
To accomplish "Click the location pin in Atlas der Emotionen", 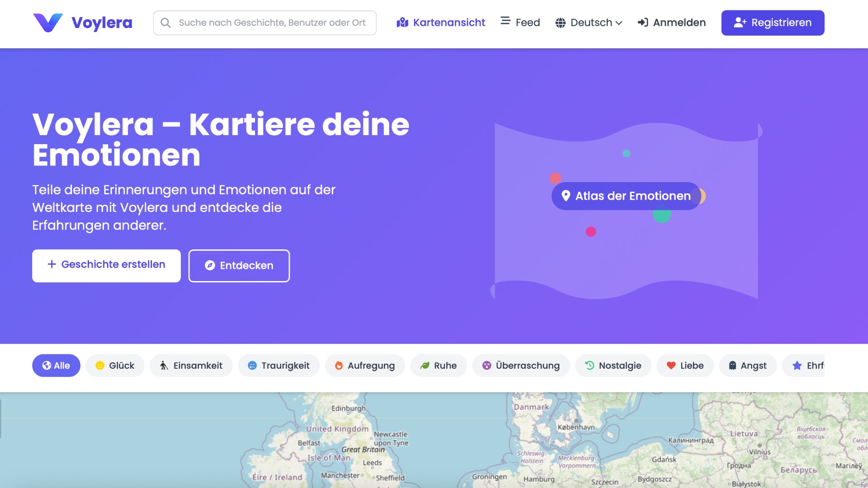I will click(x=566, y=196).
